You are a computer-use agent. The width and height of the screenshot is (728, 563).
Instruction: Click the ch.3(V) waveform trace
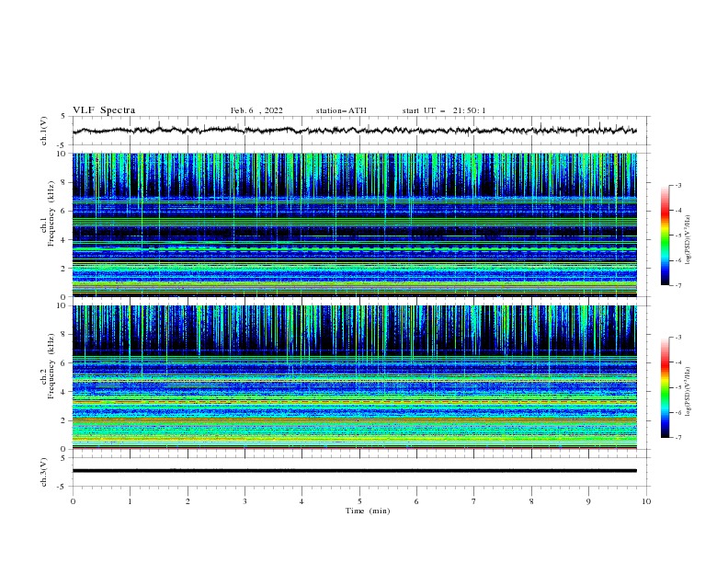point(354,471)
